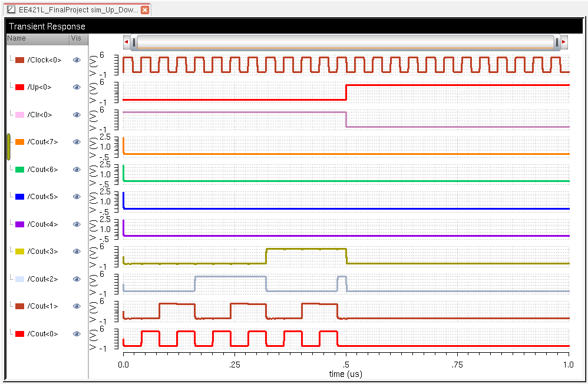
Task: Click the right zoom handle of scrollbar
Action: 557,42
